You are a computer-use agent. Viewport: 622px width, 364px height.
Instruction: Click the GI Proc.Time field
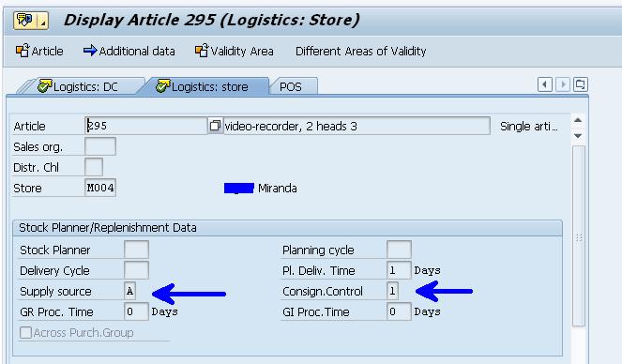click(399, 312)
